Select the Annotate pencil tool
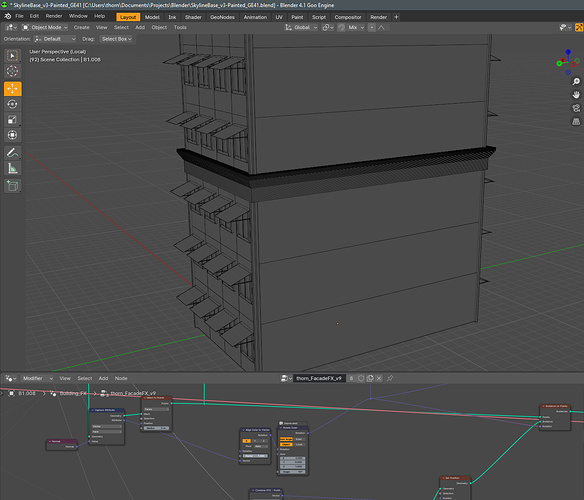 coord(13,153)
